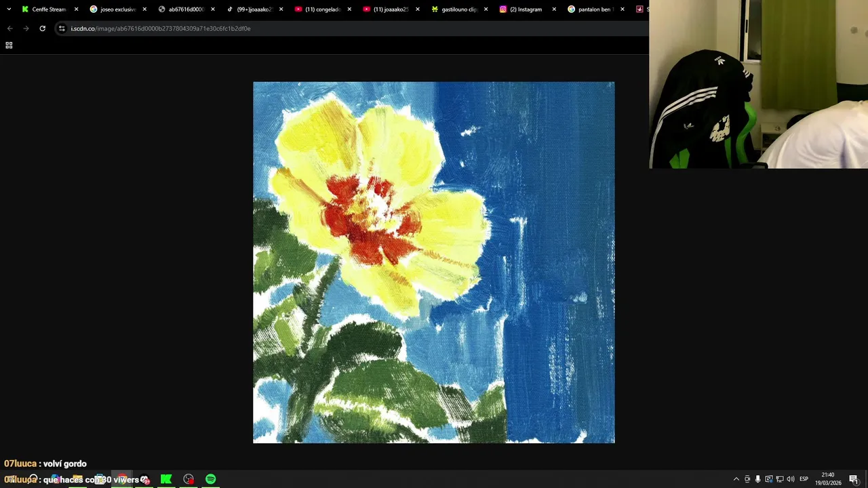The image size is (868, 488).
Task: Go back to the previous page
Action: coord(9,28)
